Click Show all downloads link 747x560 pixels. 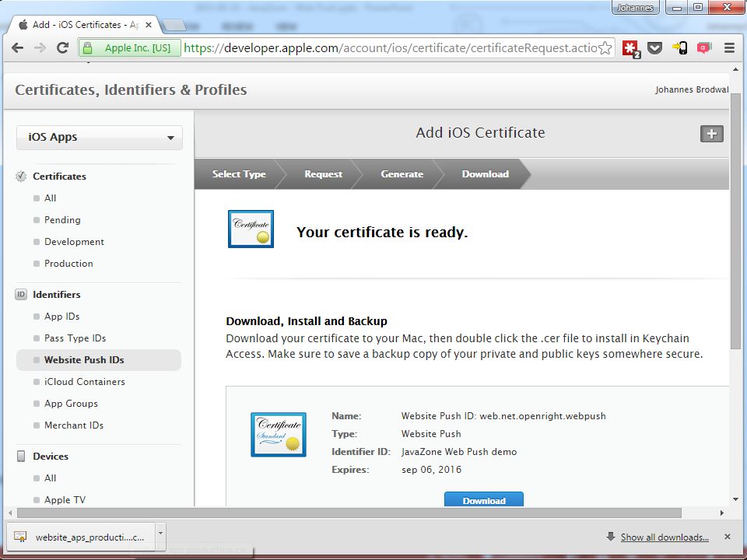664,537
